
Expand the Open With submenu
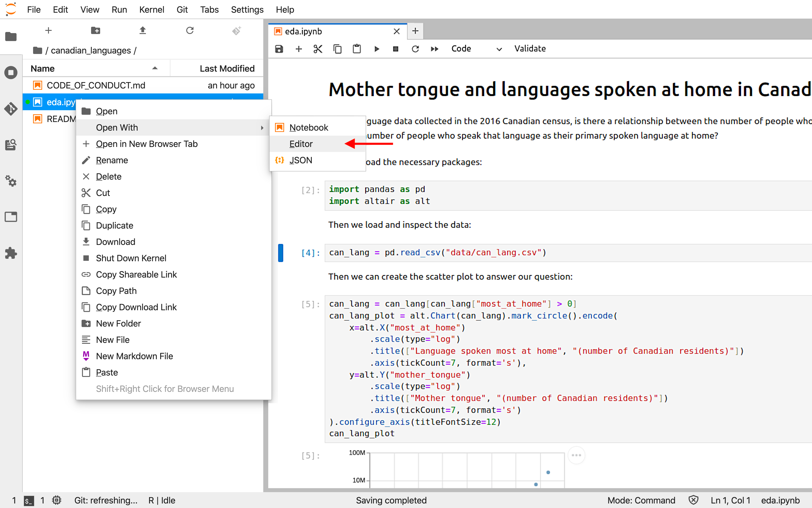click(174, 128)
